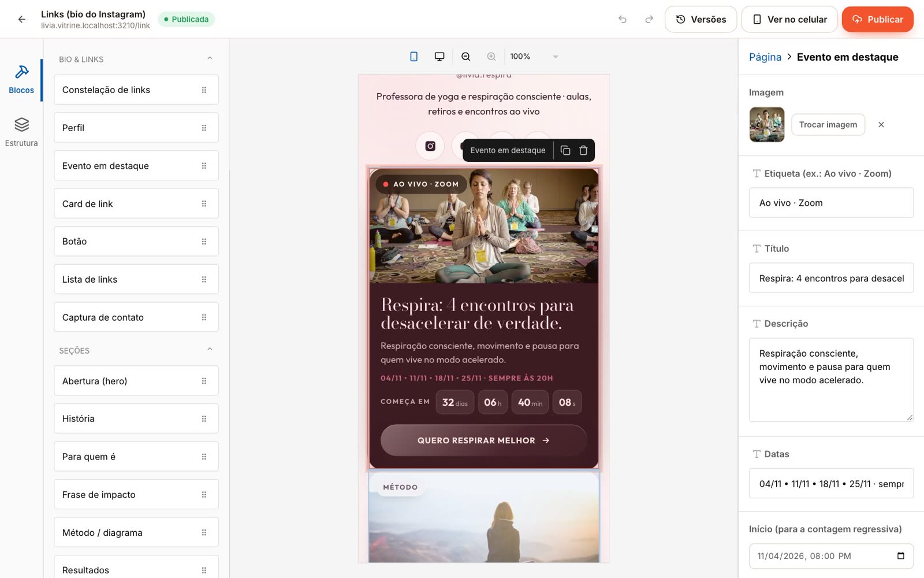The image size is (924, 578).
Task: Open the 100% zoom dropdown
Action: 534,56
